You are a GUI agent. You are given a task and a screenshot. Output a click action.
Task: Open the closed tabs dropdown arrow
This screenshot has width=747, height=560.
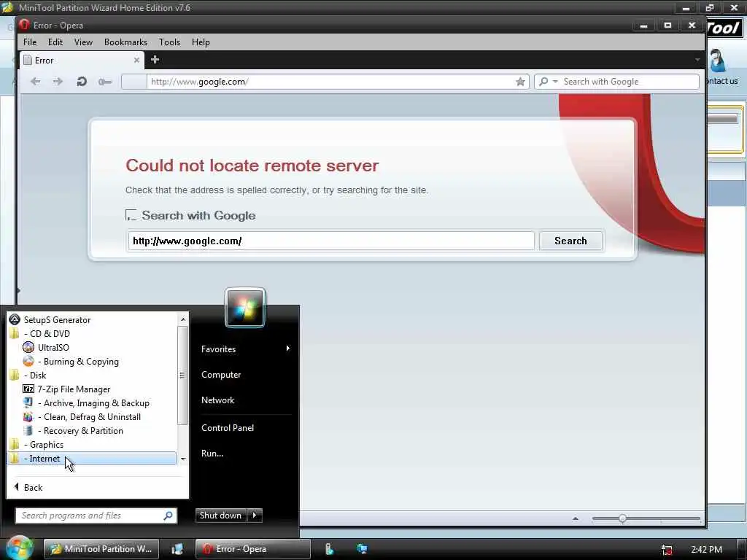[x=697, y=60]
